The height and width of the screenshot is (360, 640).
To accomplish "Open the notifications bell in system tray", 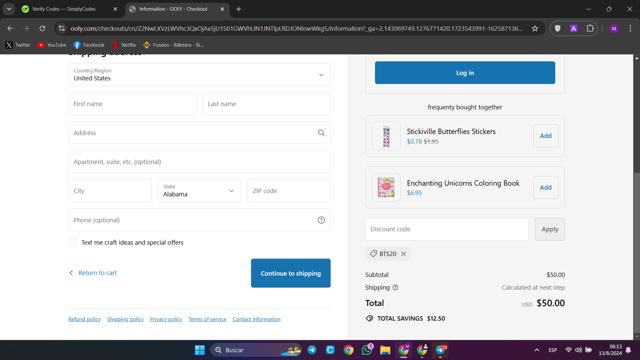I will coord(629,350).
